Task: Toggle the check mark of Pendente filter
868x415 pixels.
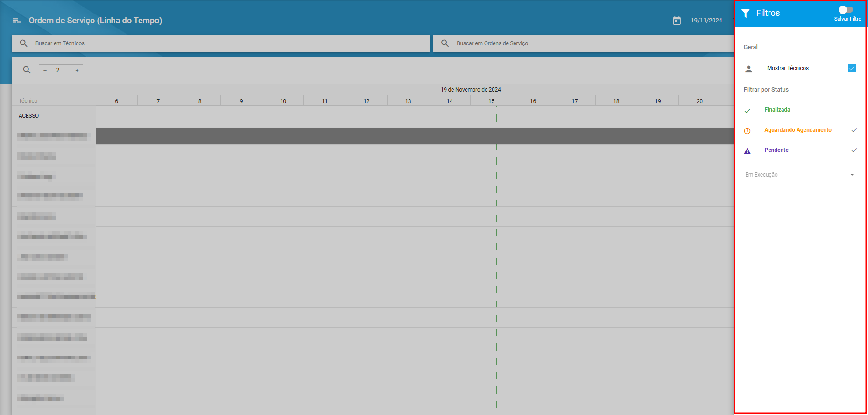Action: [854, 150]
